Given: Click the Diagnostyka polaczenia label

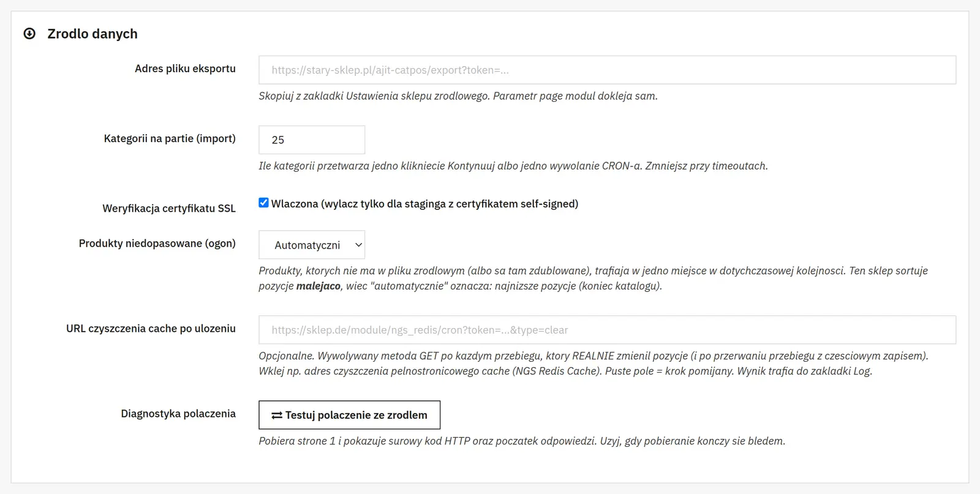Looking at the screenshot, I should point(178,413).
